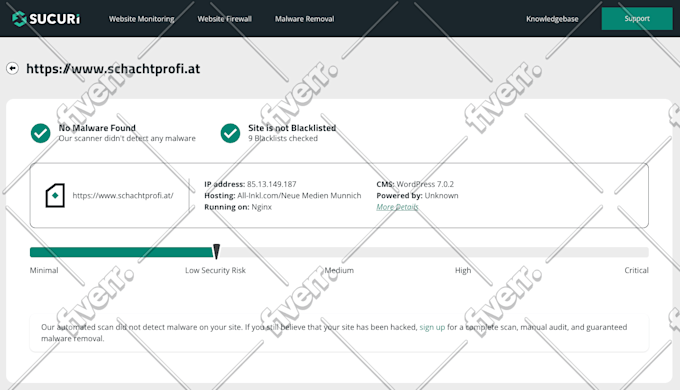Screen dimensions: 680x390
Task: Click the green filled part of risk bar
Action: pyautogui.click(x=121, y=252)
